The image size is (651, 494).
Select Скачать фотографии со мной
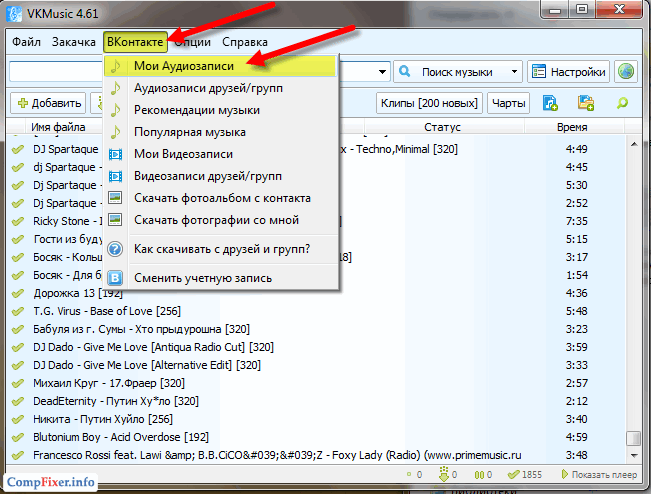pos(220,220)
